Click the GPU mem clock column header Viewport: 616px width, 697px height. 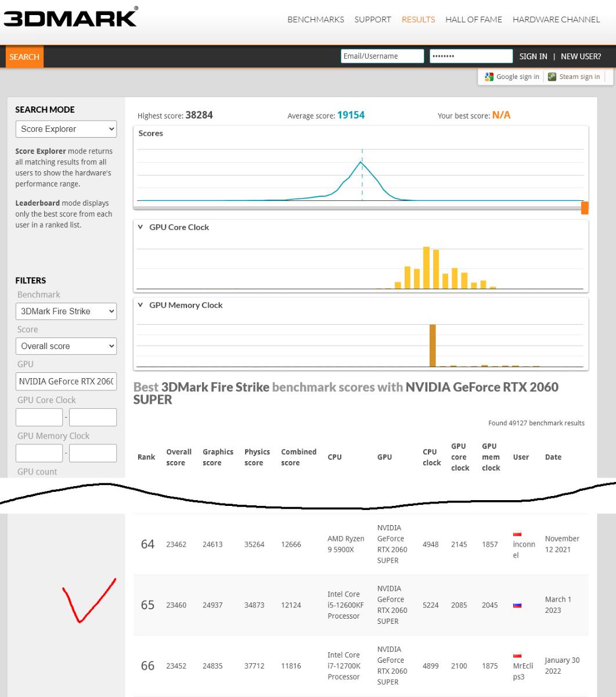click(x=491, y=457)
